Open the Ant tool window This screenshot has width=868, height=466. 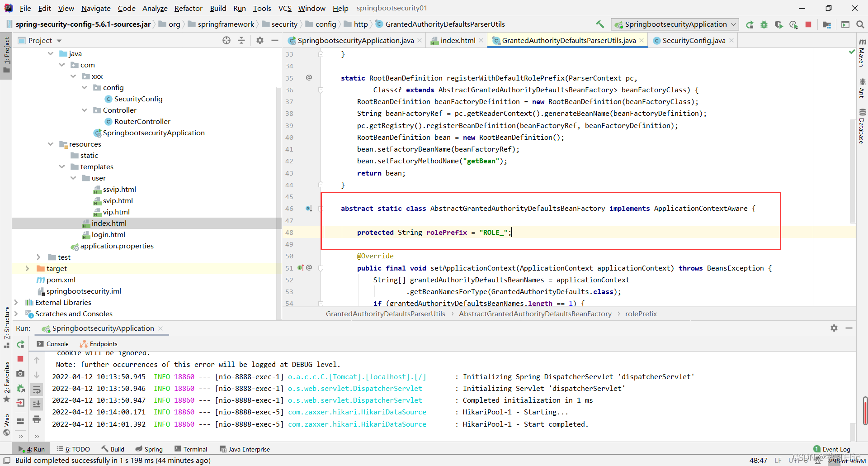click(x=862, y=88)
